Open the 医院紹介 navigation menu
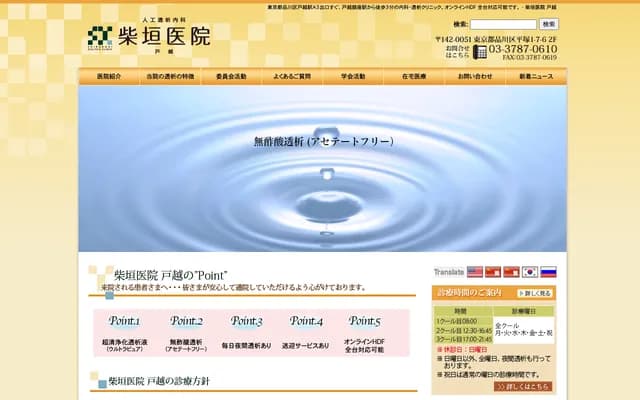Image resolution: width=640 pixels, height=400 pixels. point(109,76)
